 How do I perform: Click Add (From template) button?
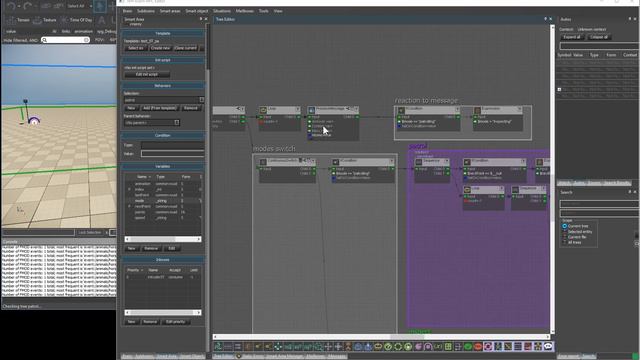[160, 108]
